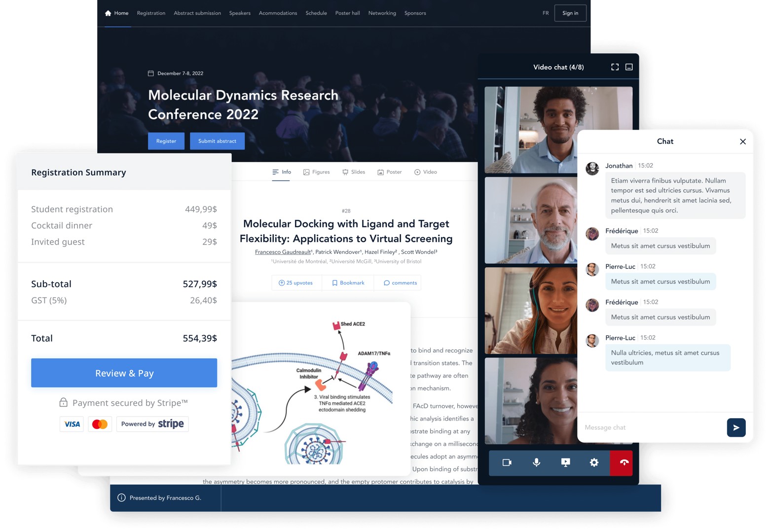Open the Poster tab
This screenshot has width=770, height=532.
click(389, 172)
